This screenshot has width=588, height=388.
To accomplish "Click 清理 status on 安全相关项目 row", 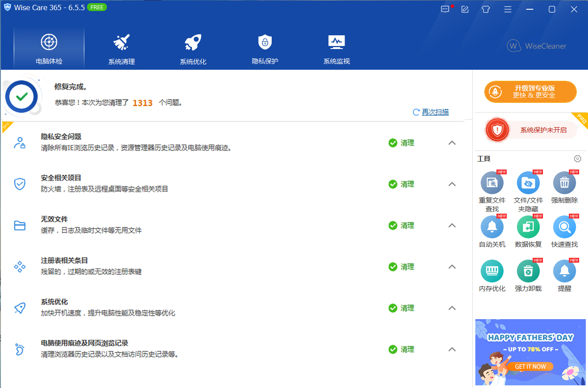I will click(x=407, y=184).
